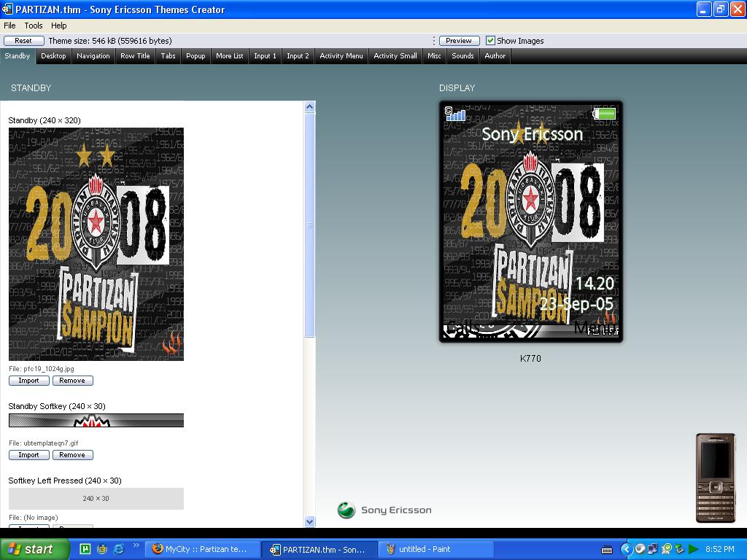The height and width of the screenshot is (560, 747).
Task: Click the 'File: pfc19_1024g.jpg' label
Action: (x=42, y=368)
